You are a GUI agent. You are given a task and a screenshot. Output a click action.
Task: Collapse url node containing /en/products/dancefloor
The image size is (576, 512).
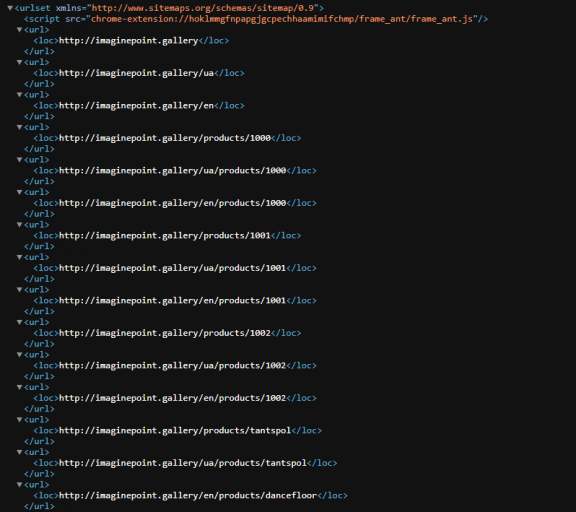[20, 485]
